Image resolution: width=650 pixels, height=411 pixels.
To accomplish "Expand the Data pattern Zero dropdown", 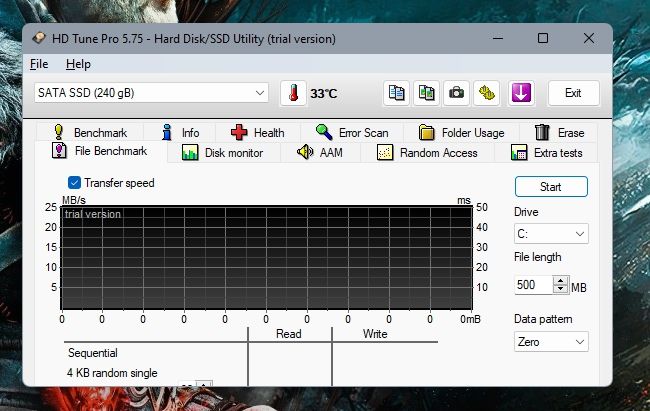I will (551, 342).
